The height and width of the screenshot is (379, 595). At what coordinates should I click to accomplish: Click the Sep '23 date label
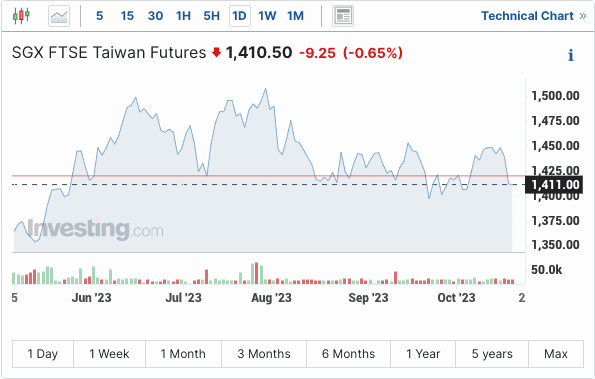[368, 297]
